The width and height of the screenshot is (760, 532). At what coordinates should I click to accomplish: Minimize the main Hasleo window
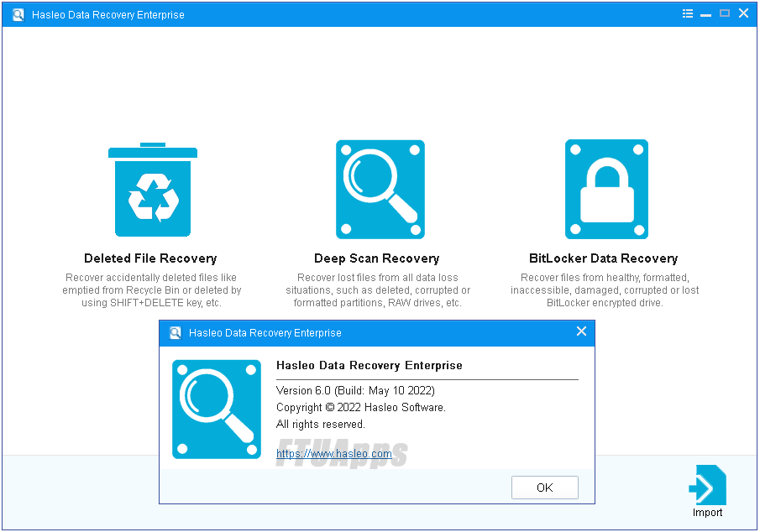click(x=705, y=14)
